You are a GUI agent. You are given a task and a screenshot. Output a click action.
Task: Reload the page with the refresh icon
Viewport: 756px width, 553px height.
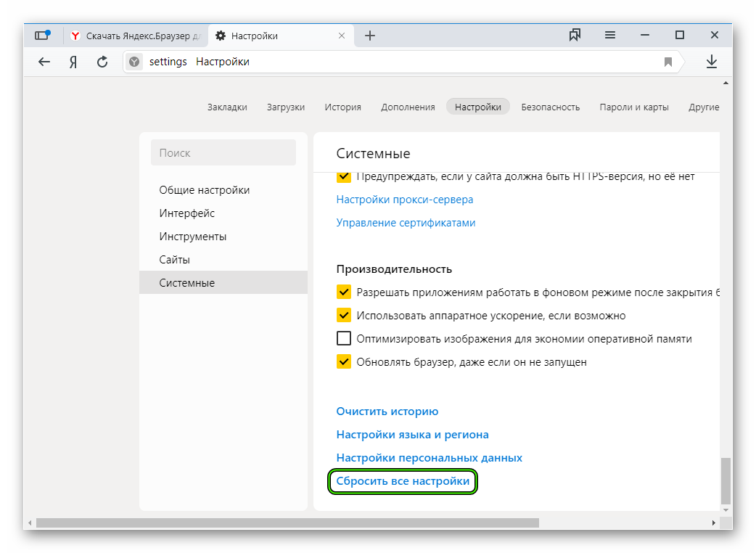click(102, 62)
